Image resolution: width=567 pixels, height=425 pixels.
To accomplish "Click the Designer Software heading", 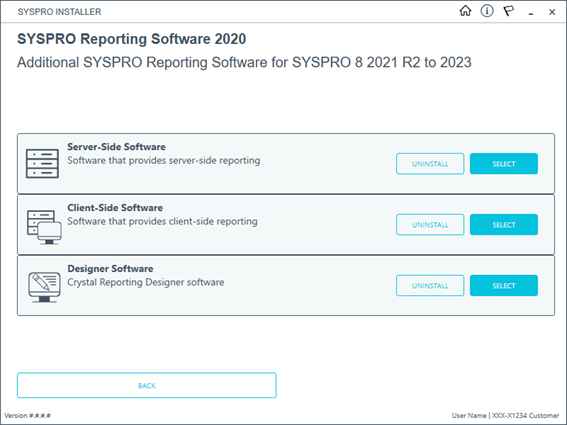I will pyautogui.click(x=110, y=269).
